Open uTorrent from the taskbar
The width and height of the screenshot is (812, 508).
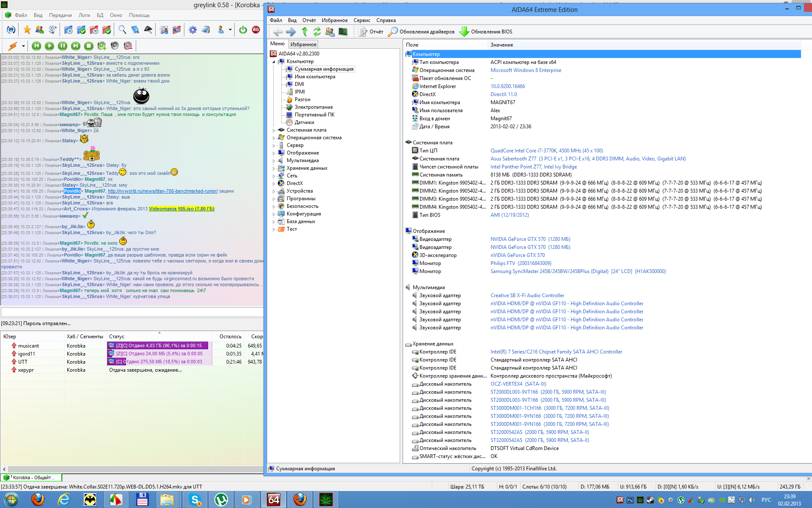coord(221,500)
